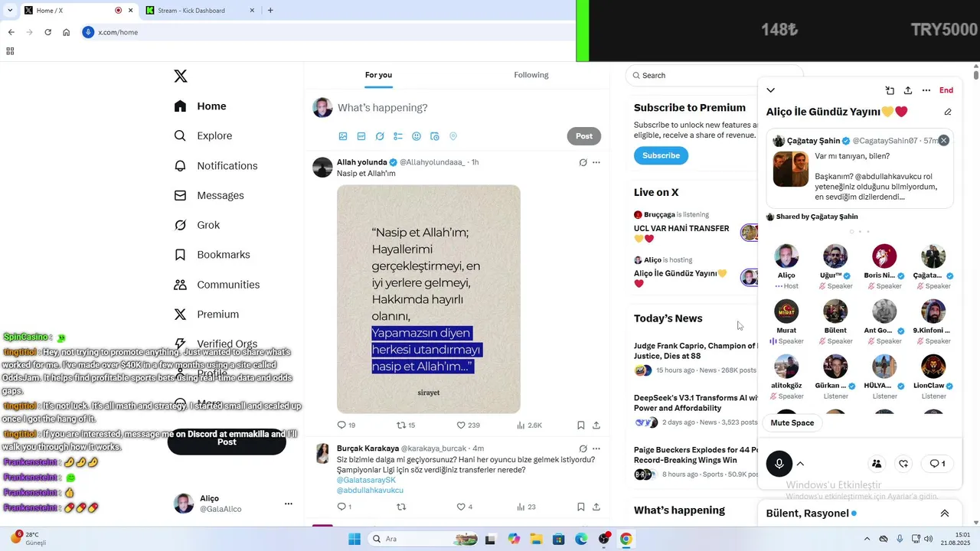980x551 pixels.
Task: Select host Aliço's avatar in Space
Action: (x=786, y=256)
